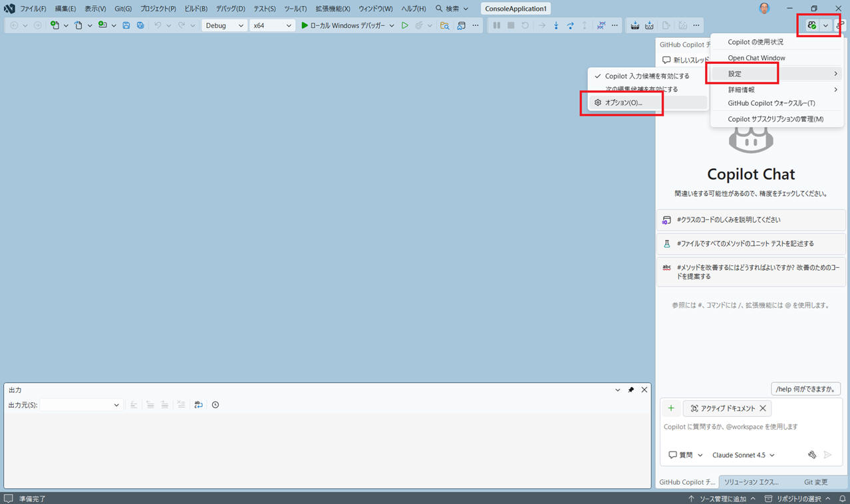Open the Claude Sonnet 4.5 model selector
The height and width of the screenshot is (504, 850).
[742, 455]
